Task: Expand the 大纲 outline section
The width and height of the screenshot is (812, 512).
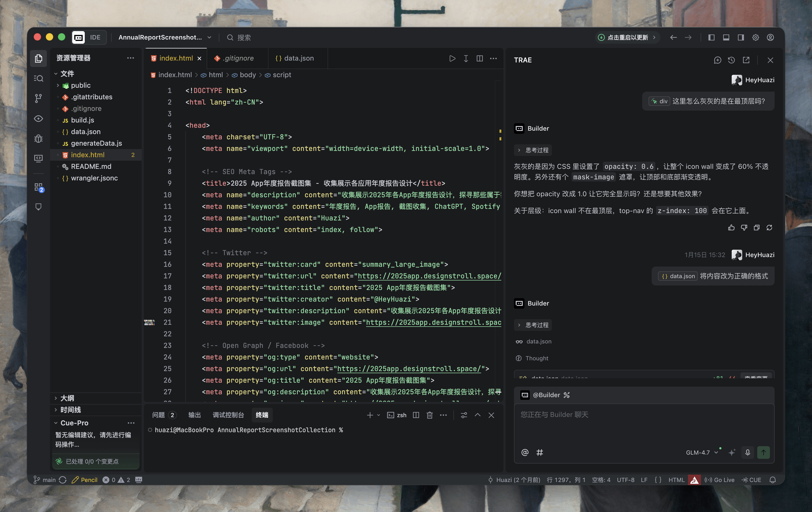Action: coord(67,398)
